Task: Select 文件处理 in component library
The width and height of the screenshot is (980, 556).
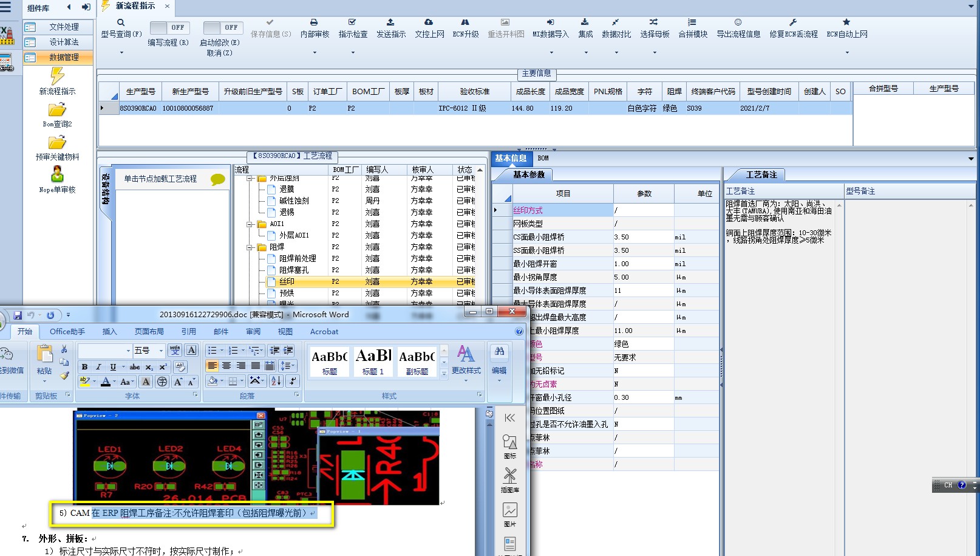Action: pyautogui.click(x=58, y=27)
